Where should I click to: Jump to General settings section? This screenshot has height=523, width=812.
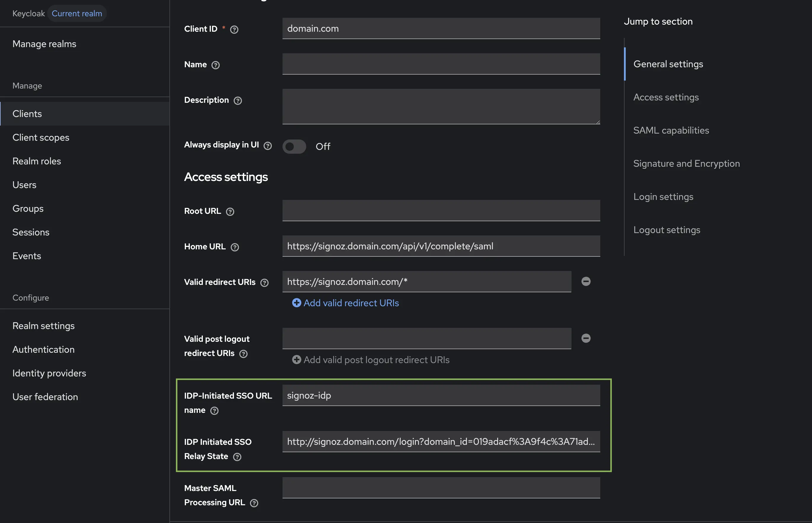click(x=668, y=64)
